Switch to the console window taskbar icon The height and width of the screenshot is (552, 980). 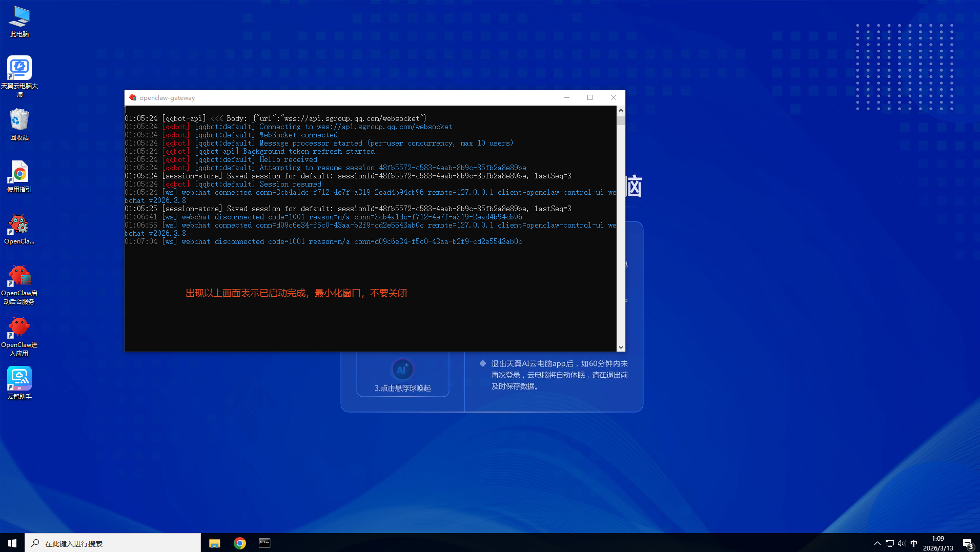pyautogui.click(x=264, y=543)
